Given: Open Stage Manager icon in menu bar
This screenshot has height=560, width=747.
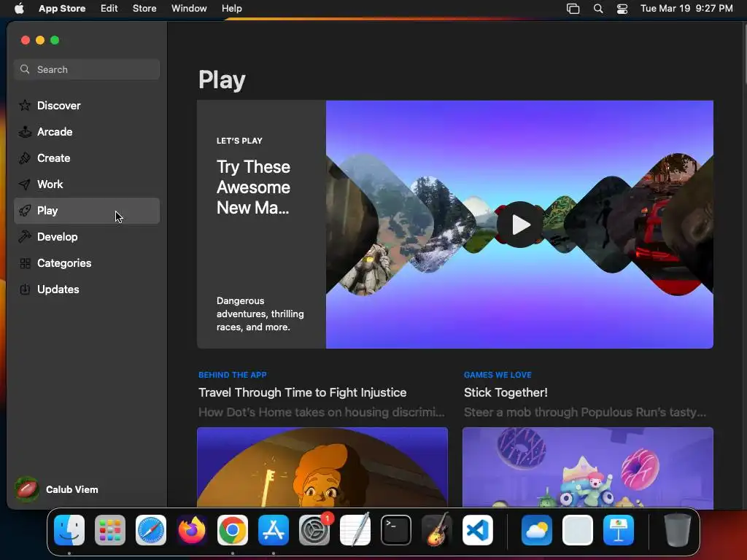Looking at the screenshot, I should (x=573, y=9).
